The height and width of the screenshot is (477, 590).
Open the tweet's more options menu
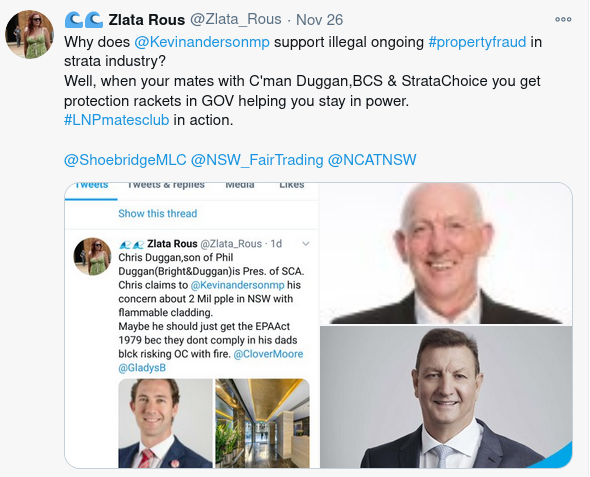pyautogui.click(x=563, y=19)
